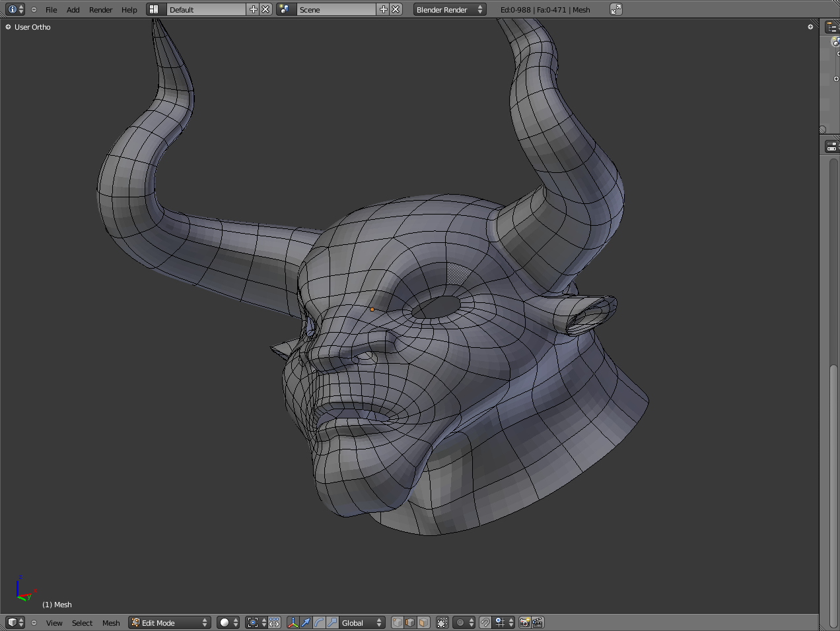Open the Edit Mode dropdown
The width and height of the screenshot is (840, 631).
(169, 622)
